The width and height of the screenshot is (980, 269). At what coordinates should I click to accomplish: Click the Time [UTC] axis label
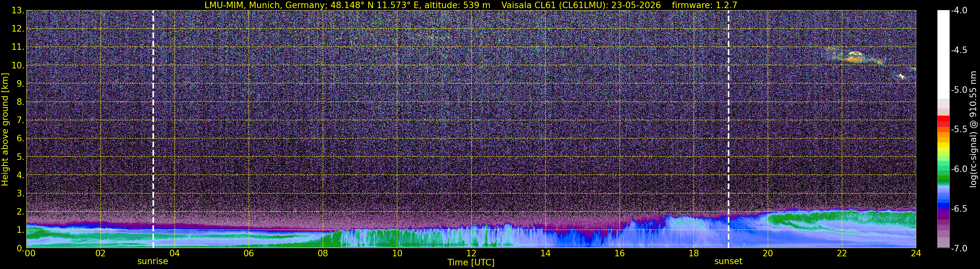click(471, 262)
